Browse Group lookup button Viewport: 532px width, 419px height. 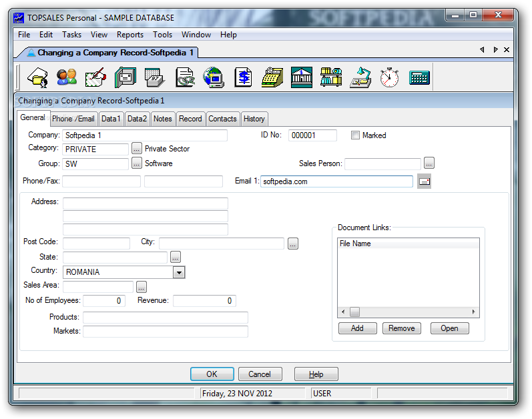pos(136,163)
